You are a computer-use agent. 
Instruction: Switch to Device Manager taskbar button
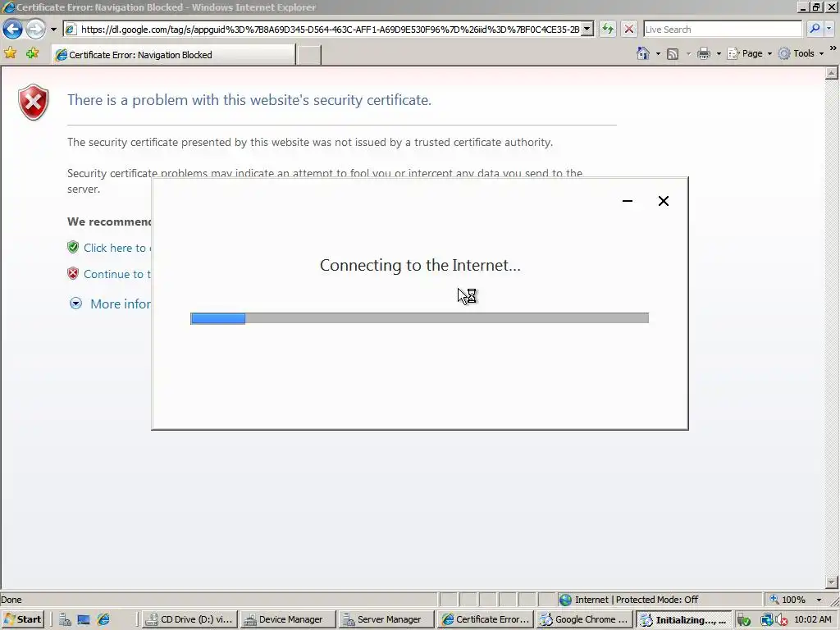coord(286,619)
